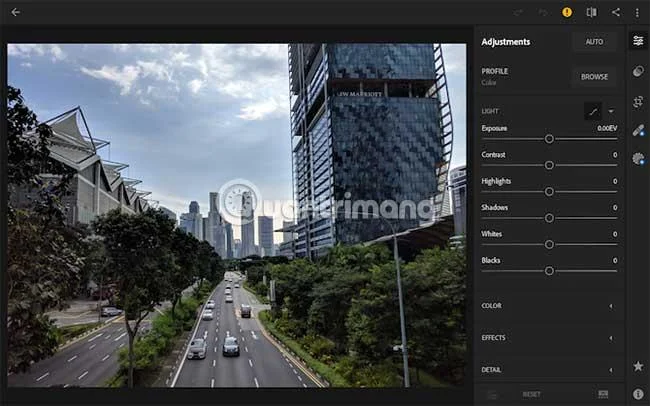Click the Auto adjustments button
This screenshot has width=650, height=406.
point(594,42)
